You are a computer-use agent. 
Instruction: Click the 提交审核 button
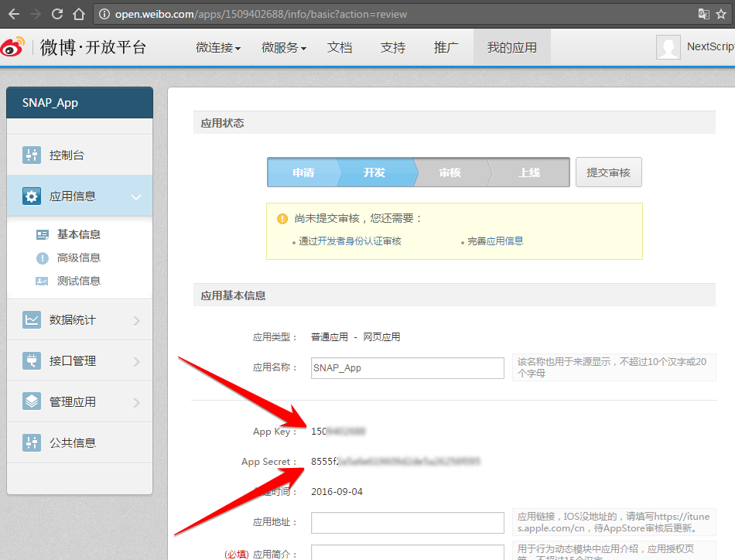[608, 172]
